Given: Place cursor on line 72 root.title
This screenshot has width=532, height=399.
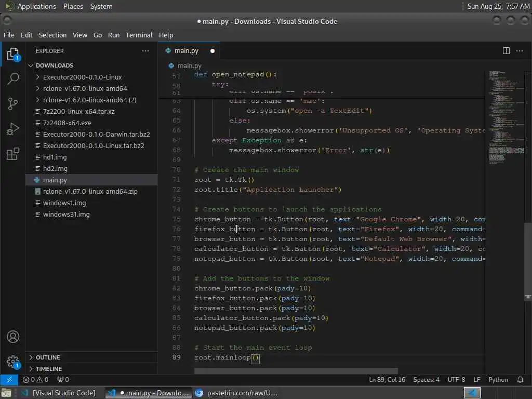Looking at the screenshot, I should 268,190.
